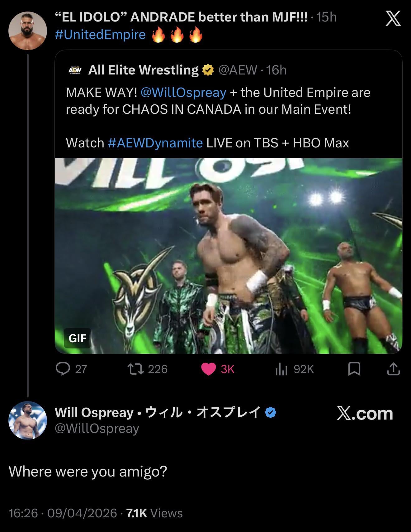Screen dimensions: 411x532
Task: Open Will Ospreay's profile avatar
Action: click(28, 420)
